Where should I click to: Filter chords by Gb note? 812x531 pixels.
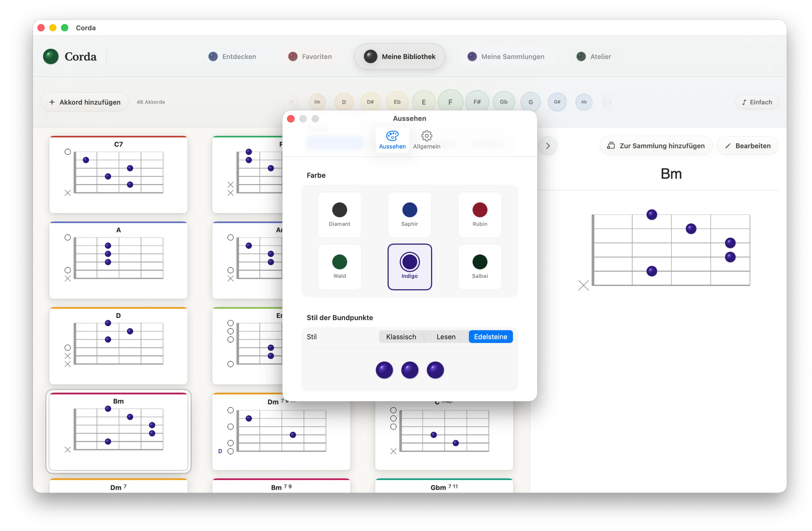pyautogui.click(x=504, y=102)
